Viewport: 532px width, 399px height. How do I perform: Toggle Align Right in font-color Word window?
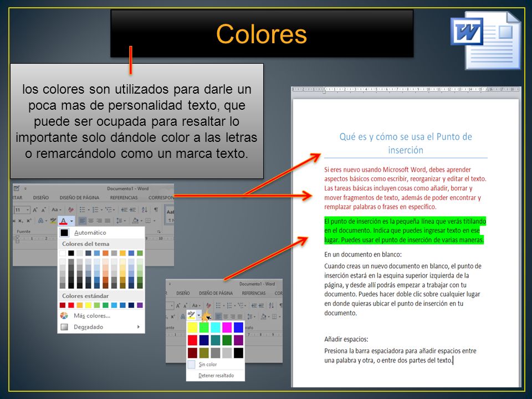point(99,221)
